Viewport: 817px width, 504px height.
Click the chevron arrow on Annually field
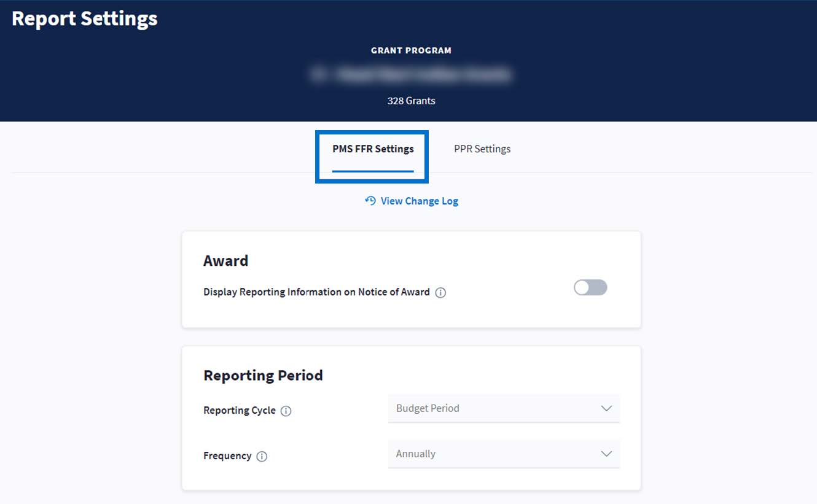[x=606, y=454]
